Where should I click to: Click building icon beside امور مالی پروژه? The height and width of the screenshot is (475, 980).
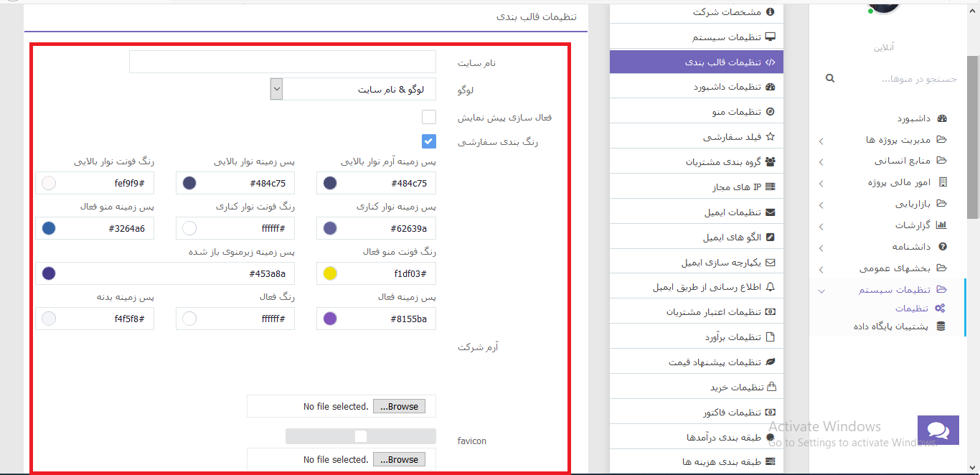[x=943, y=182]
